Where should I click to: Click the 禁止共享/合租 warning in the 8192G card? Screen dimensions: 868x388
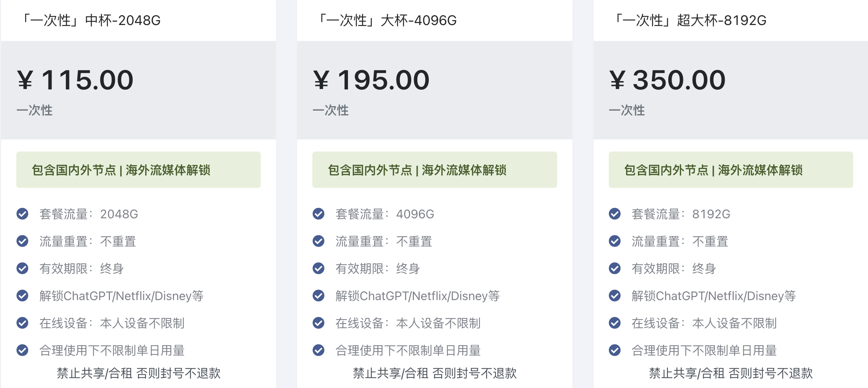[x=731, y=374]
